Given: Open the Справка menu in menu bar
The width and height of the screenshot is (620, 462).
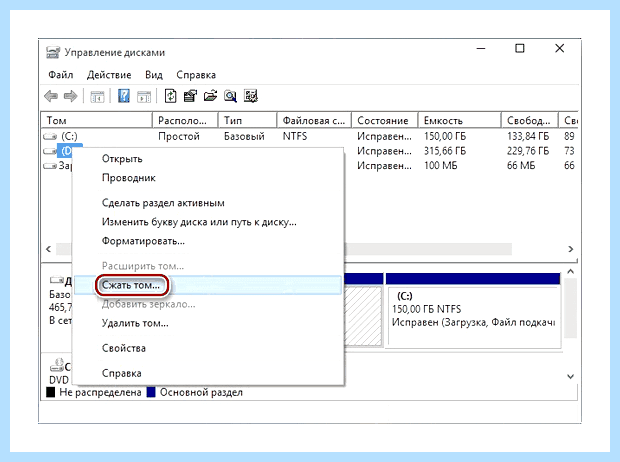Looking at the screenshot, I should (196, 75).
